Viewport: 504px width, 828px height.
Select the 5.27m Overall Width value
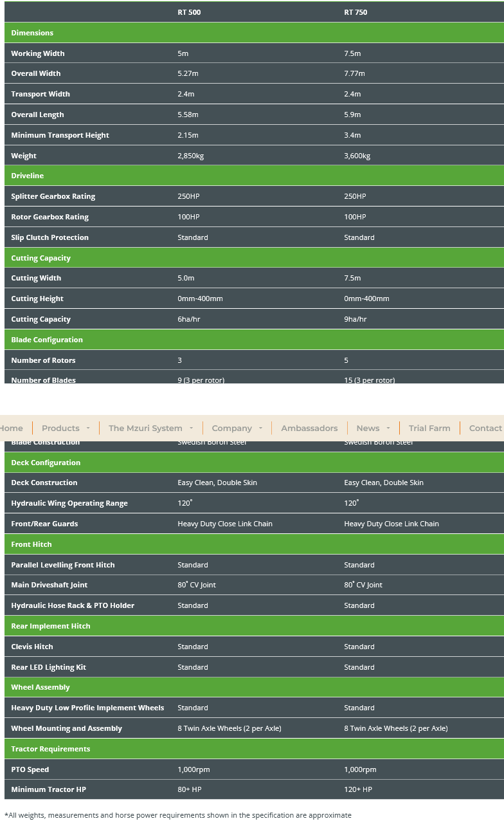[188, 73]
